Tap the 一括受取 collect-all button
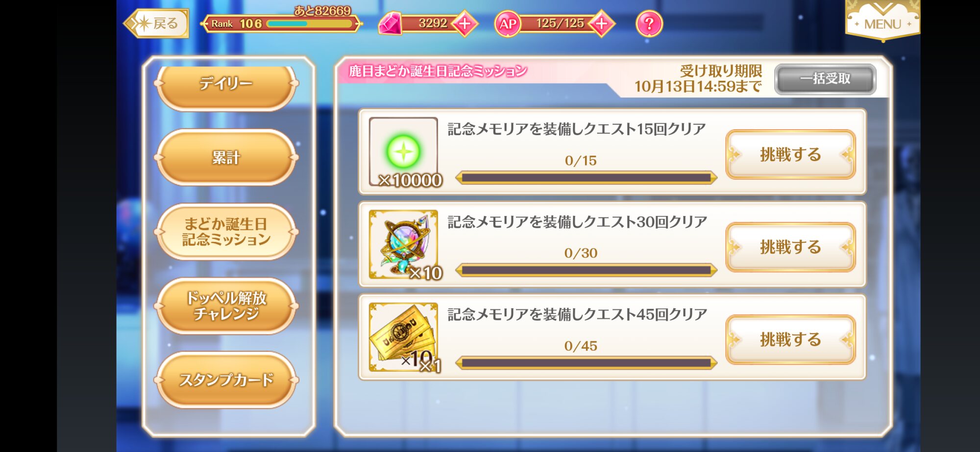Screen dimensions: 980x452 825,79
